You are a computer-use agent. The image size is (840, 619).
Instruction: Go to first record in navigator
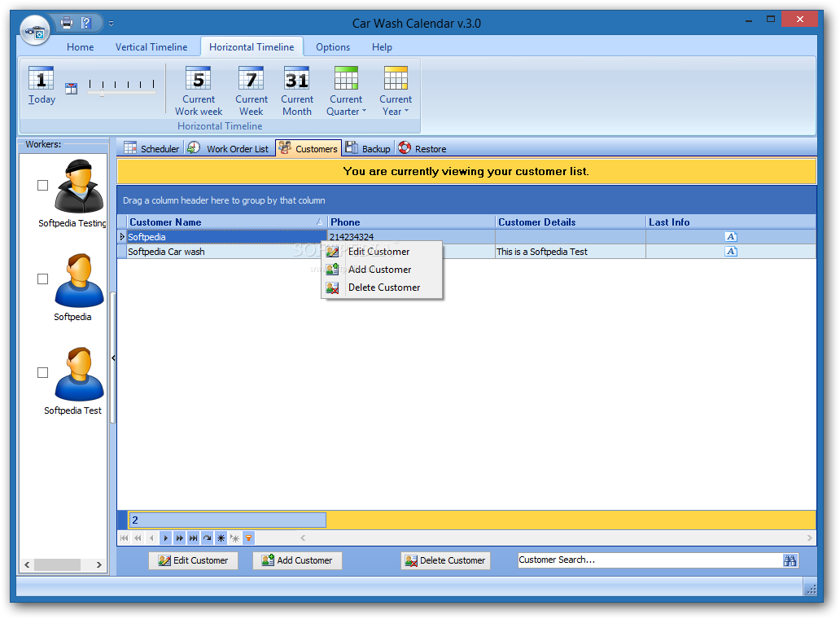125,538
